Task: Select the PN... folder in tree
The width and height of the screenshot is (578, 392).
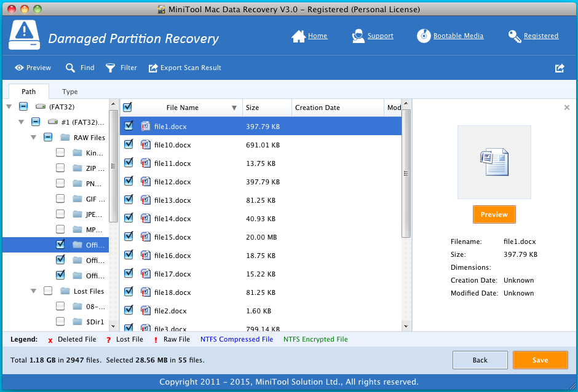Action: pos(94,184)
